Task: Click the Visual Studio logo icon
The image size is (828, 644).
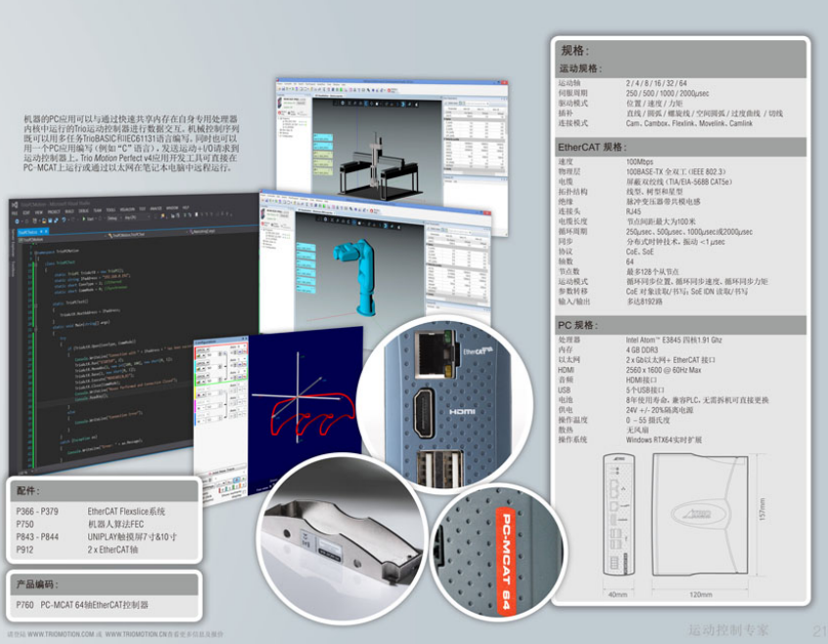Action: pyautogui.click(x=15, y=205)
